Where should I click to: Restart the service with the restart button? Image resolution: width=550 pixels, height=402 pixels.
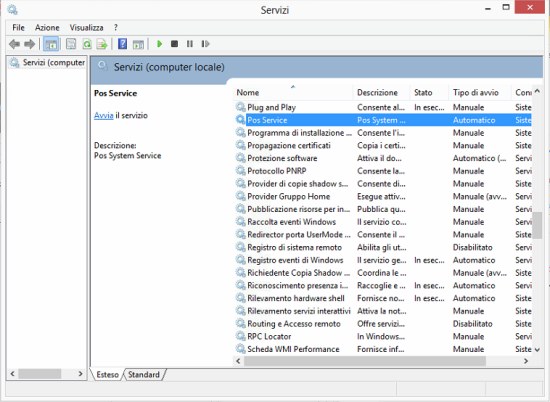tap(205, 44)
